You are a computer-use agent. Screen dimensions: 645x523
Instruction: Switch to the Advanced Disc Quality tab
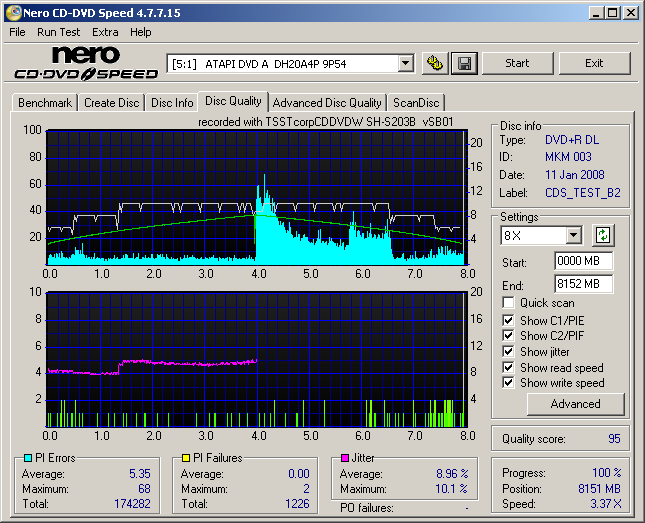tap(327, 103)
